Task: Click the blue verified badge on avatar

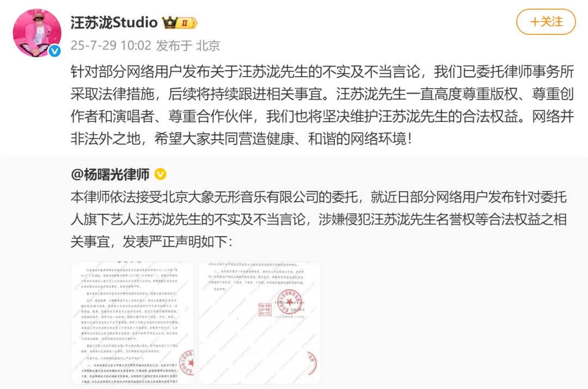Action: click(55, 51)
